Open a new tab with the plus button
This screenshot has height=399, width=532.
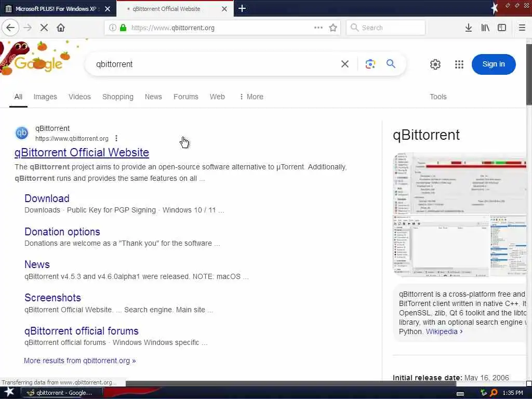[x=242, y=8]
